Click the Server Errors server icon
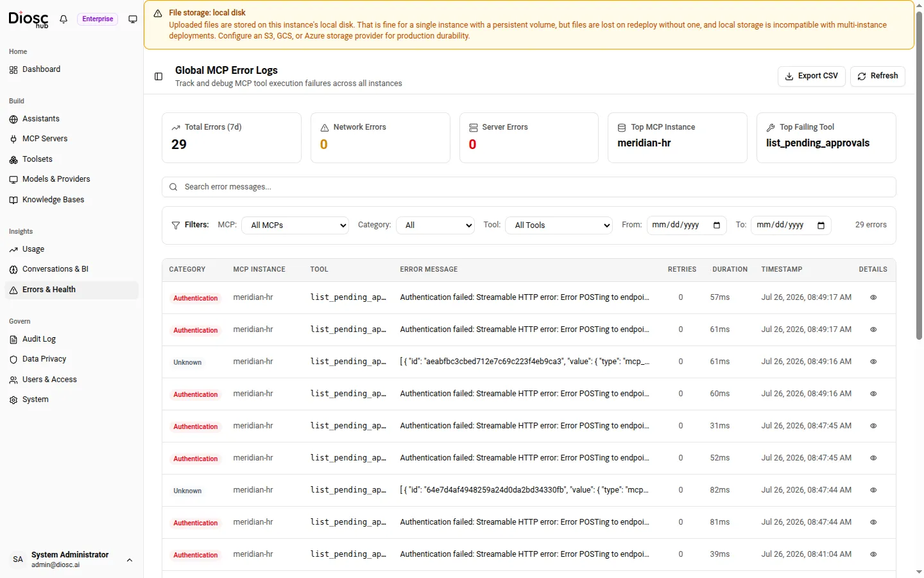Image resolution: width=924 pixels, height=578 pixels. point(474,127)
